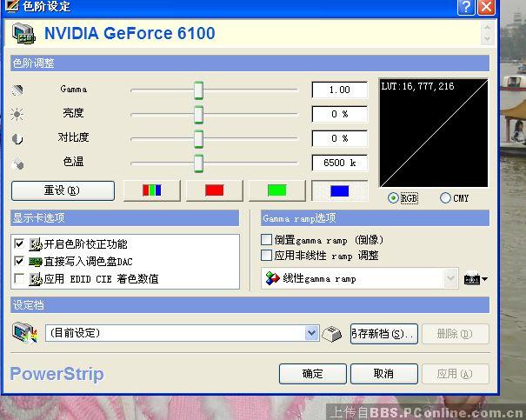Click the 重设(R) reset button
Viewport: 526px width, 420px height.
(63, 190)
